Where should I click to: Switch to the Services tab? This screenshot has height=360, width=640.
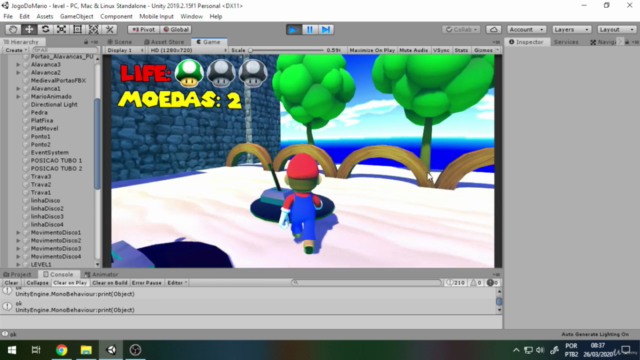click(x=566, y=42)
